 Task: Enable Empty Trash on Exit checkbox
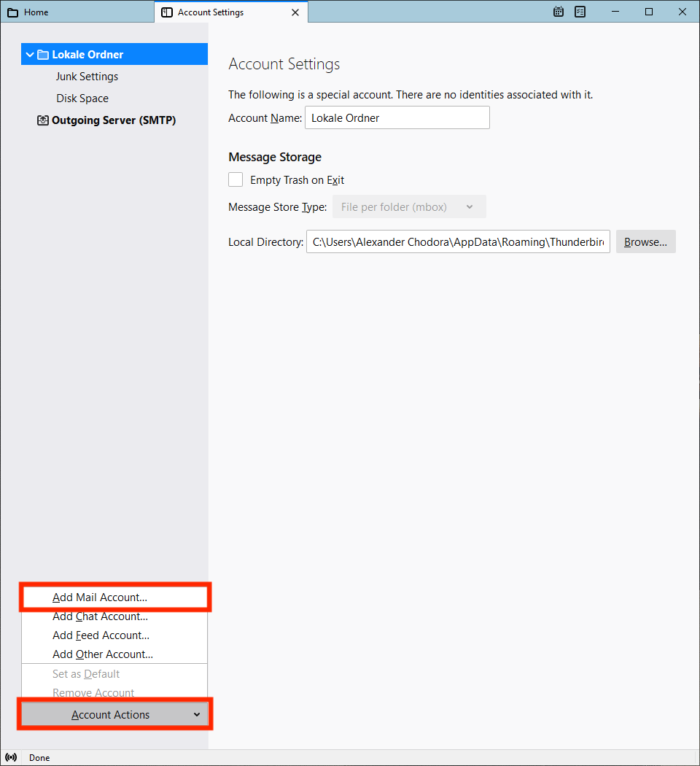[236, 179]
